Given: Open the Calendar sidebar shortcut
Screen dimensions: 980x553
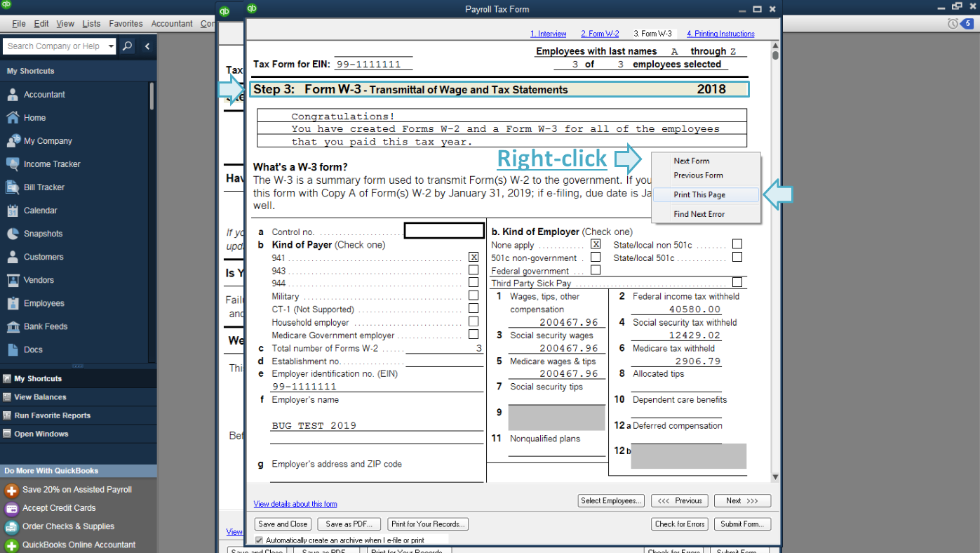Looking at the screenshot, I should (13, 210).
